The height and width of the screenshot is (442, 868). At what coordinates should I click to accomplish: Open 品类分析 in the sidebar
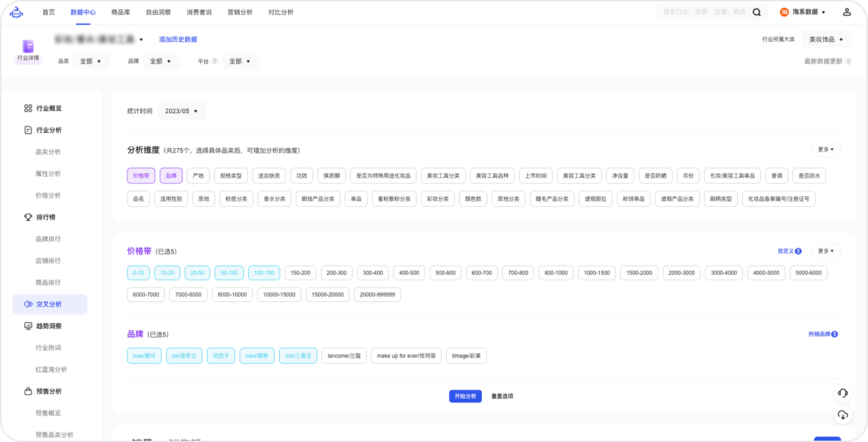coord(48,152)
